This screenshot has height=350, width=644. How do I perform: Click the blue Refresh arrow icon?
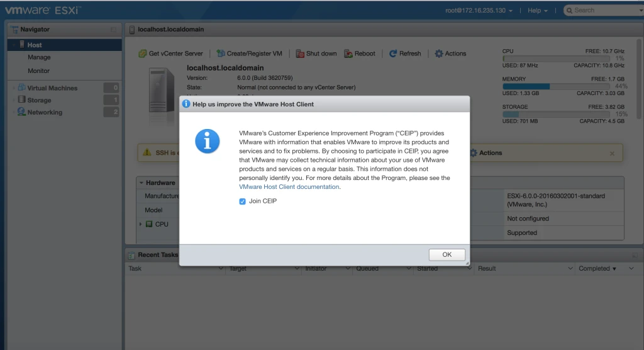[x=393, y=54]
